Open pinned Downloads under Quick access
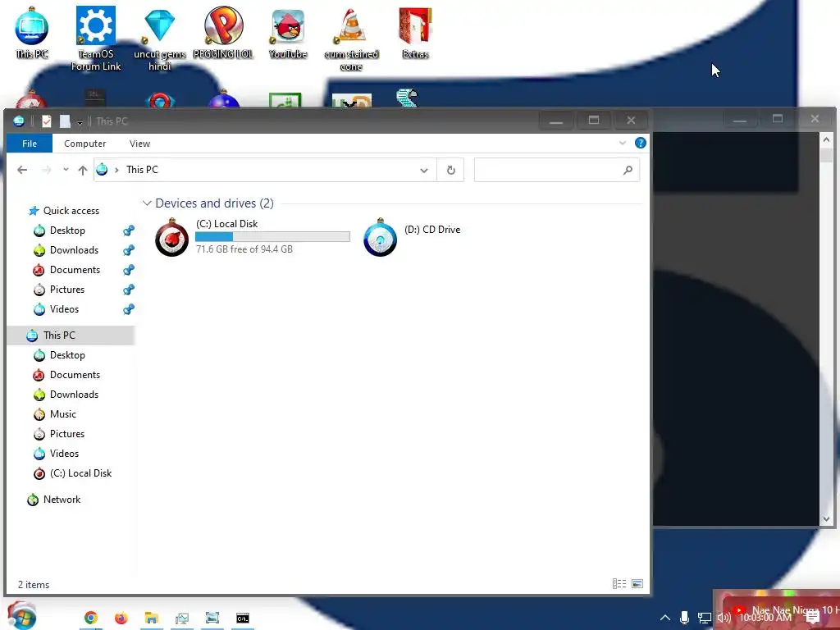 click(74, 250)
